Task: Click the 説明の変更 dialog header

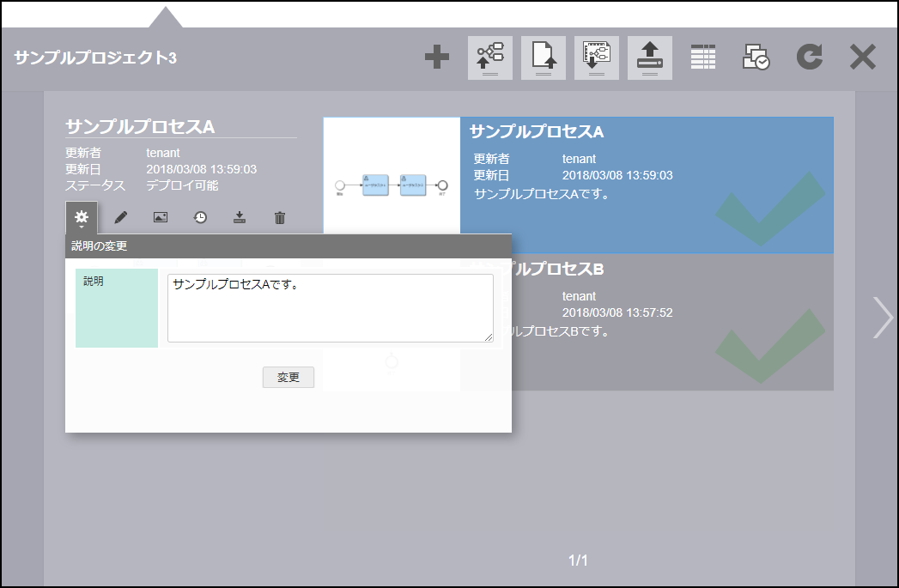Action: coord(289,246)
